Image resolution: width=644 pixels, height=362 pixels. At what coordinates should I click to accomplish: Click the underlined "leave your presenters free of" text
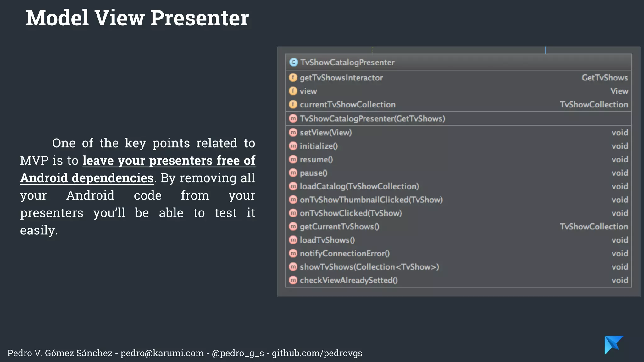(169, 161)
